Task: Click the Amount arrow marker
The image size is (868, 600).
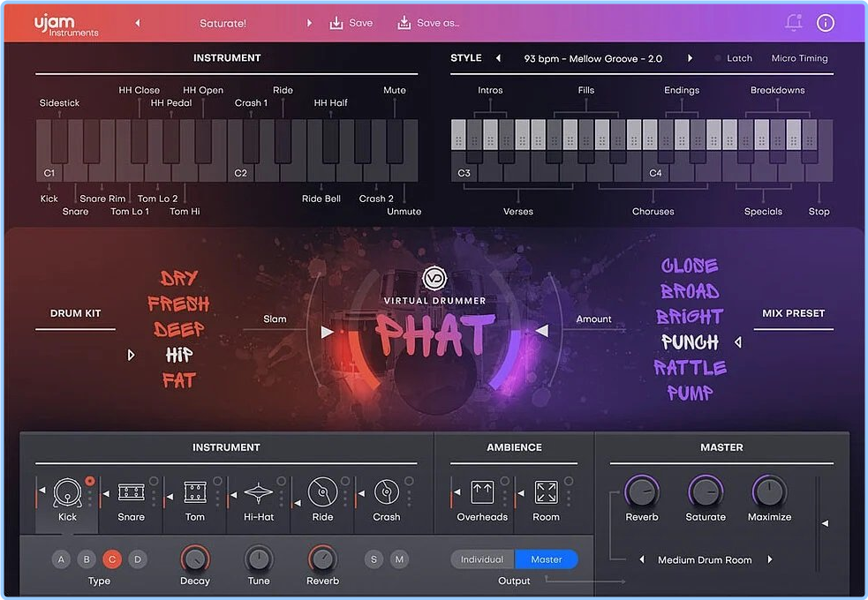Action: 542,331
